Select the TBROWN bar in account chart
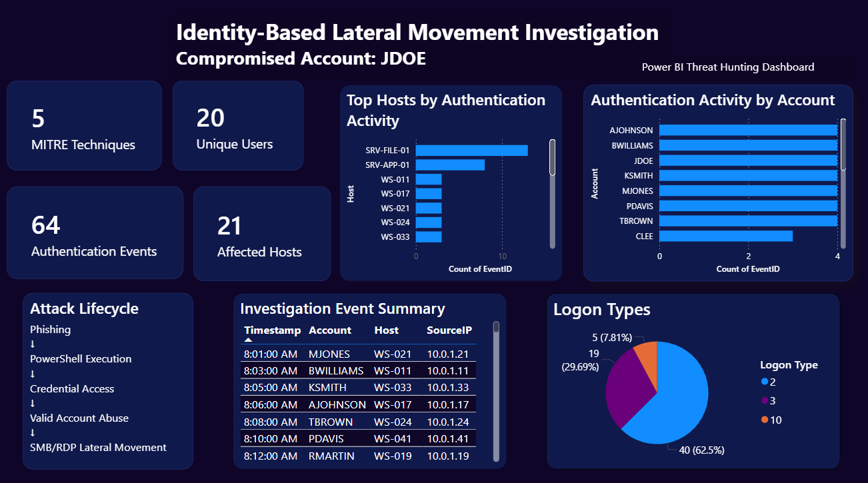Image resolution: width=868 pixels, height=483 pixels. (748, 221)
